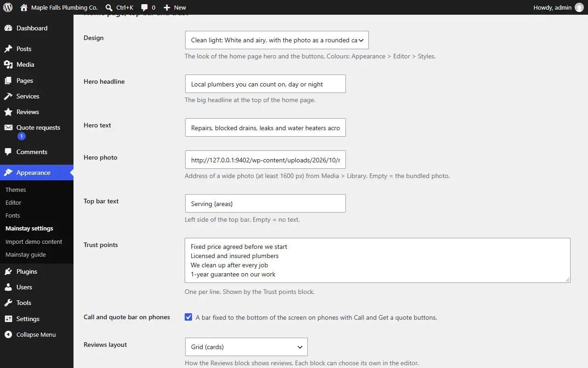
Task: Click the Maple Falls Plumbing Co. site name
Action: pos(64,7)
